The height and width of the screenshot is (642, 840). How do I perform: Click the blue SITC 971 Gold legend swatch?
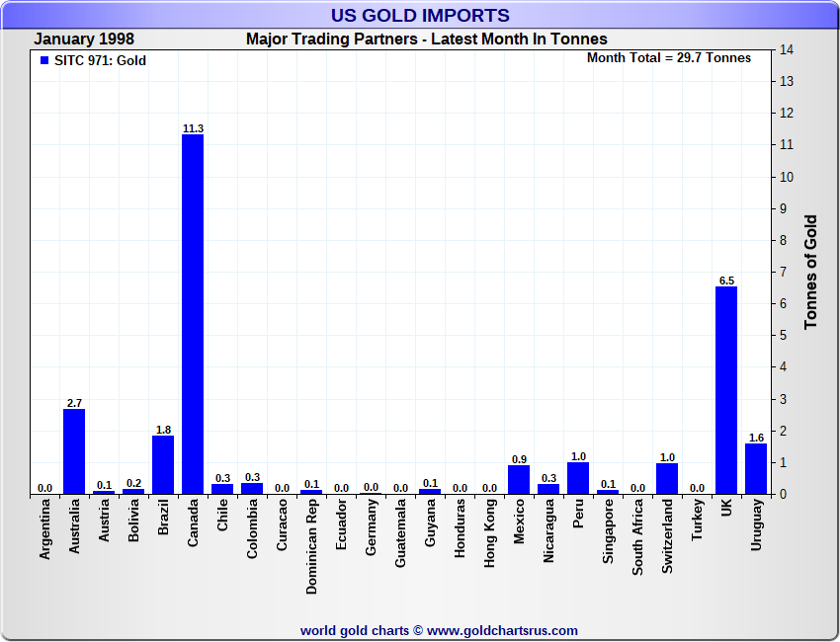coord(44,61)
